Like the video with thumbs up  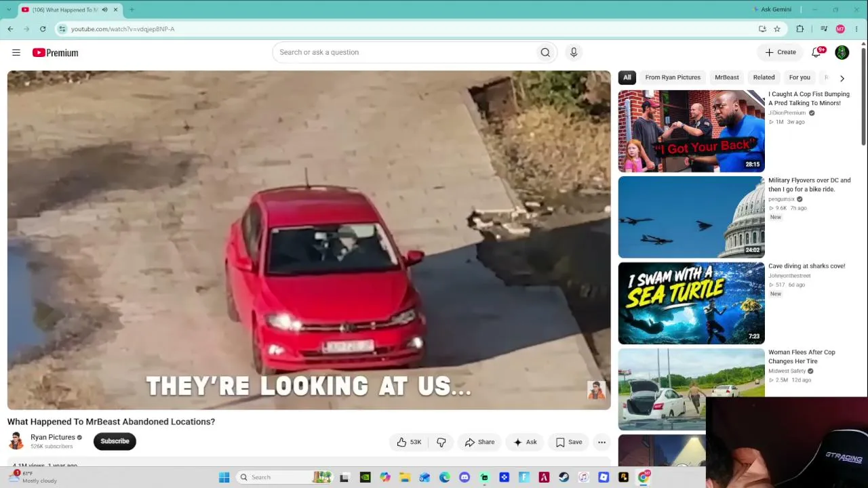[x=409, y=442]
